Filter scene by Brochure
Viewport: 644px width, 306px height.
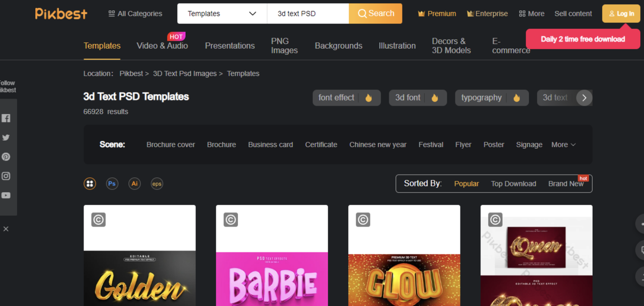(x=221, y=145)
